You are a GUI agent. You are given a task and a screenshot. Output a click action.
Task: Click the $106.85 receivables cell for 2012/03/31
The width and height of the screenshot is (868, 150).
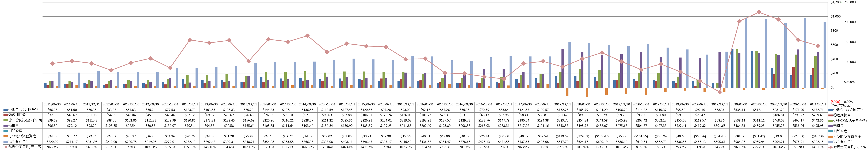pos(111,125)
